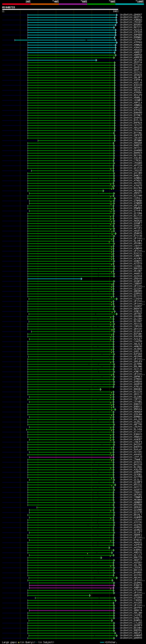
Task: Open hit UniRef100_Q985V8
Action: pyautogui.click(x=131, y=638)
